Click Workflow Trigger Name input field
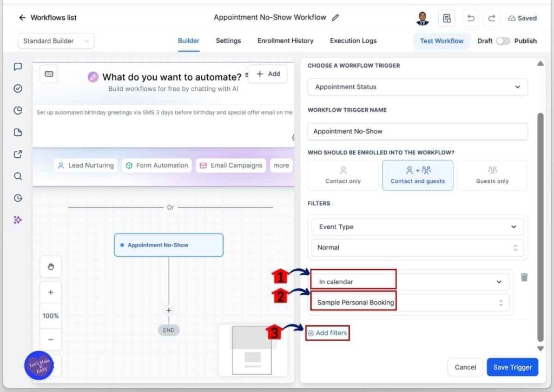The width and height of the screenshot is (554, 392). (418, 131)
